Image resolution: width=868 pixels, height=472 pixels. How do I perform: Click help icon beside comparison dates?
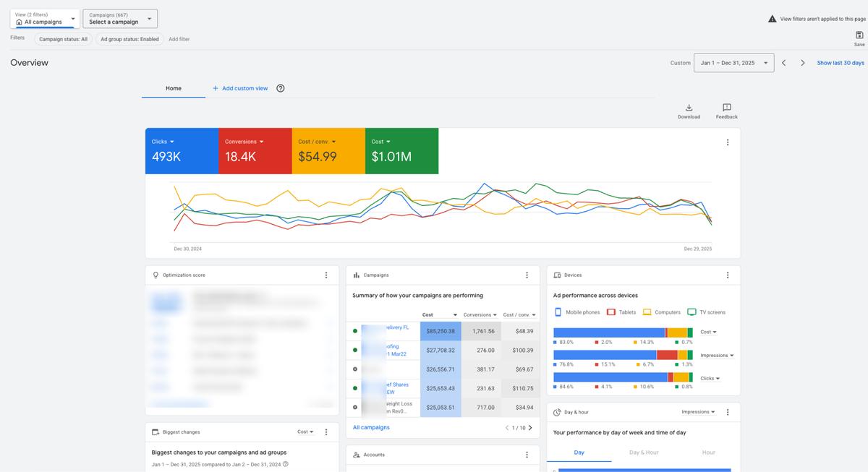click(x=286, y=464)
